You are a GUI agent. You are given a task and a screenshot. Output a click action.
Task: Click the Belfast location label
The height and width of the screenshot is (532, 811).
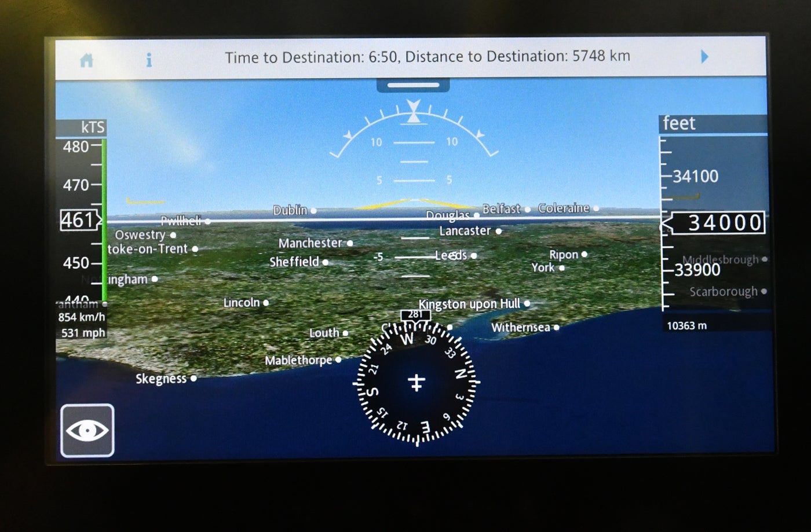[x=502, y=209]
